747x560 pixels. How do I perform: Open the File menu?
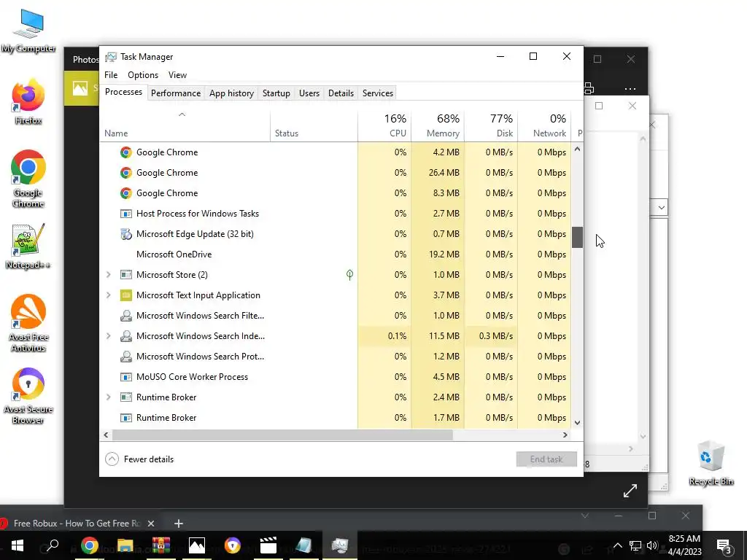pyautogui.click(x=111, y=75)
